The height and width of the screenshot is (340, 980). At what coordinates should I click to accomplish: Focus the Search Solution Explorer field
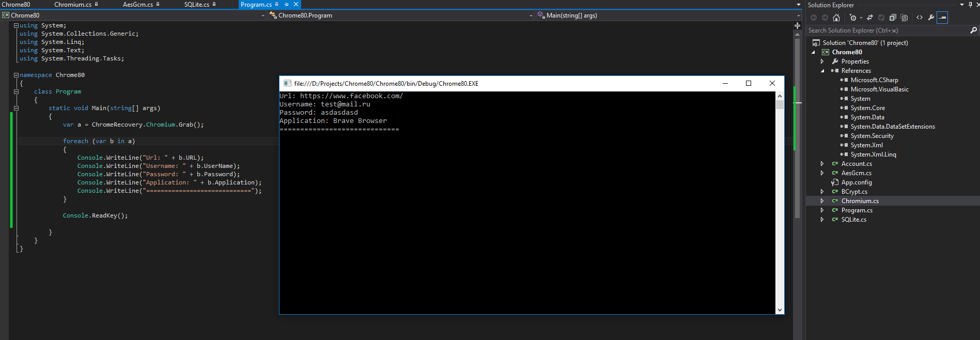pos(889,30)
